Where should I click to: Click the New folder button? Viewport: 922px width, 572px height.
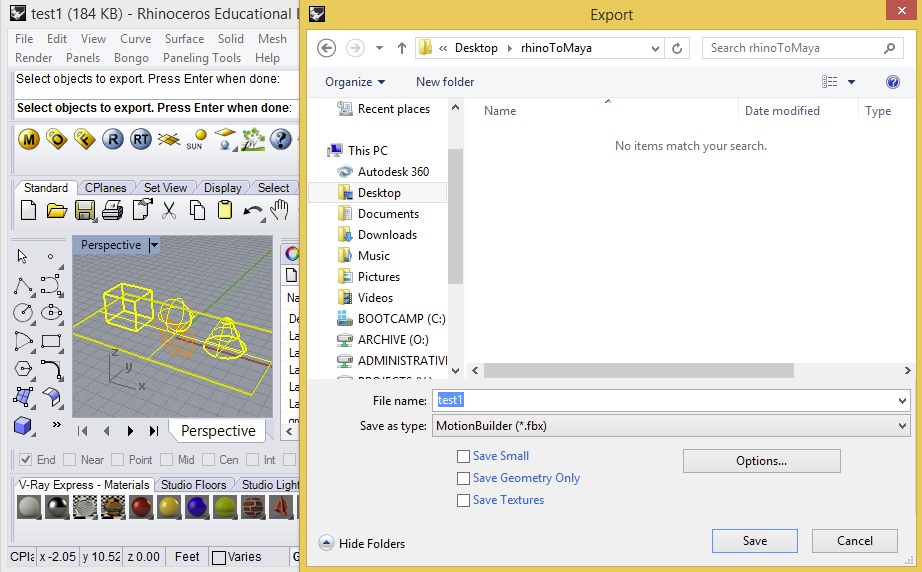(445, 82)
